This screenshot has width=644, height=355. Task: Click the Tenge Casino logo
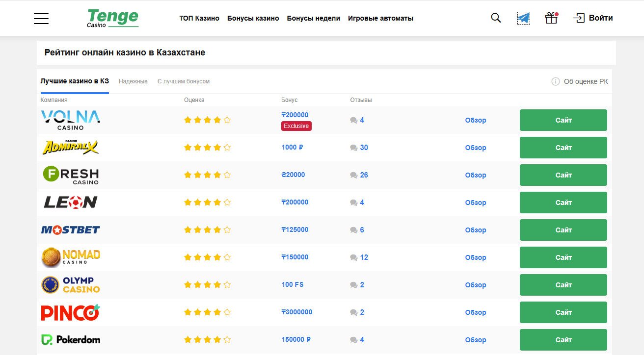click(x=113, y=18)
